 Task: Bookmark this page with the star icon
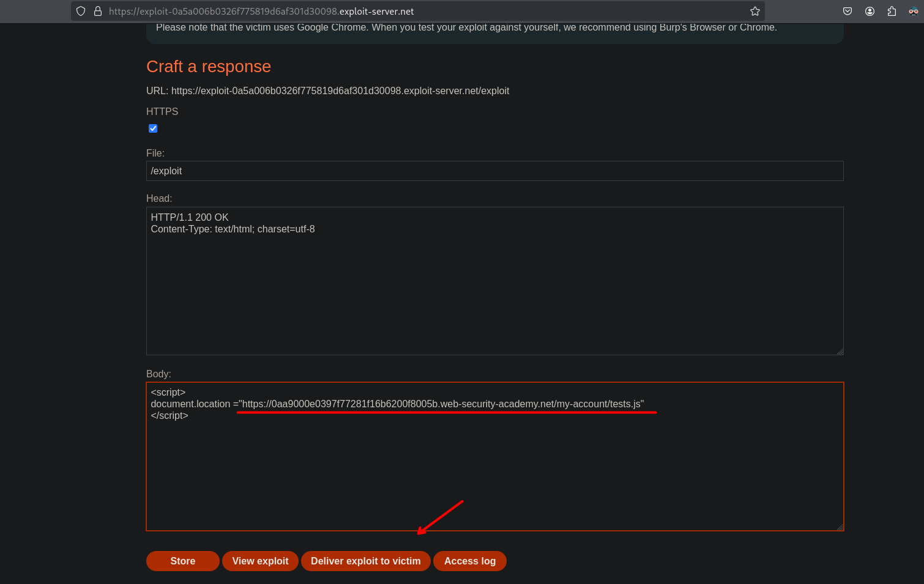click(755, 11)
